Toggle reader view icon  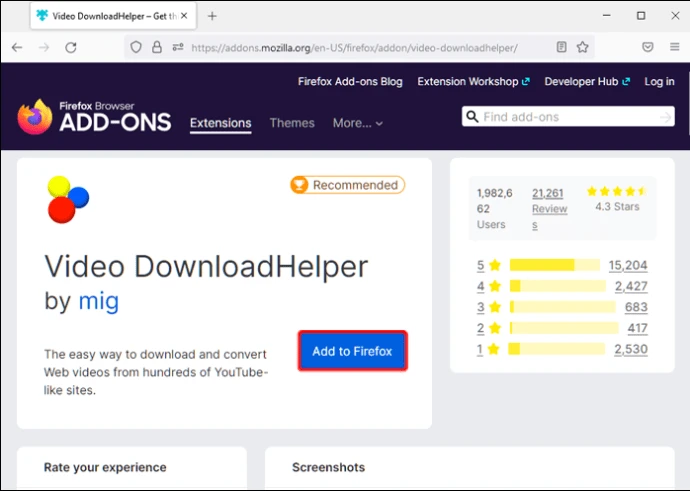point(562,47)
